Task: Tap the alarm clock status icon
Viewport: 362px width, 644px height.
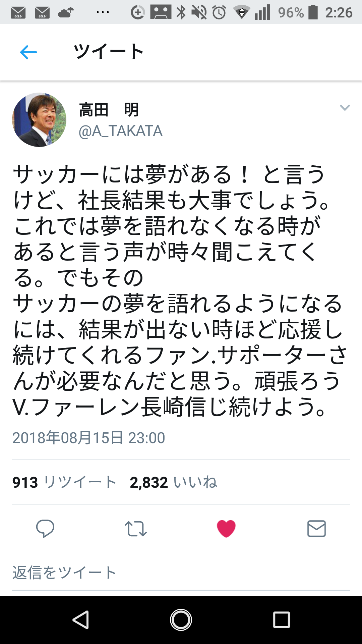Action: pos(219,13)
